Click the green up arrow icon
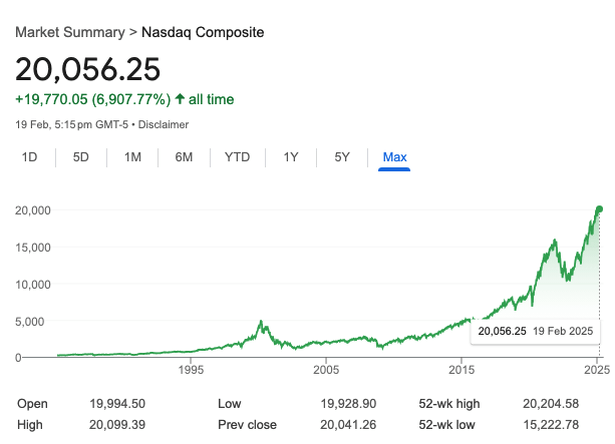Image resolution: width=615 pixels, height=444 pixels. pos(179,99)
